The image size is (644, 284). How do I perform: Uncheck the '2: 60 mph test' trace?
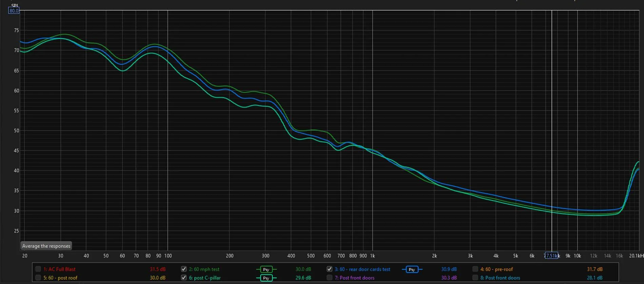[184, 269]
